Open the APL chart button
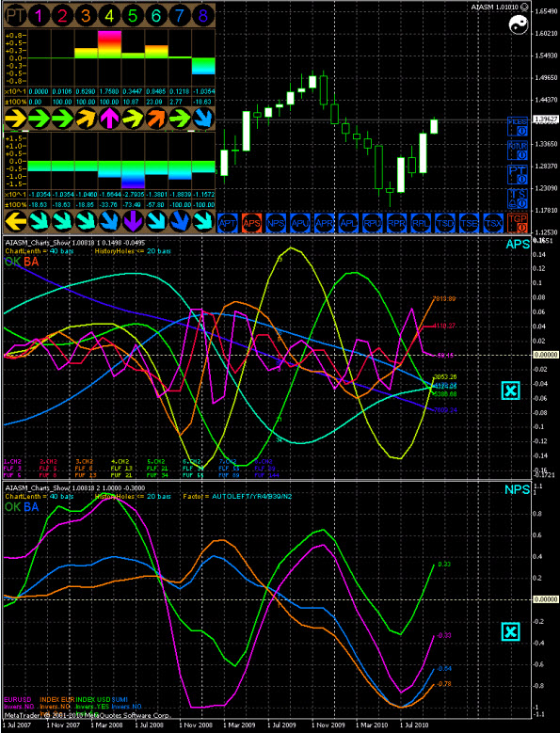The image size is (560, 733). 349,223
